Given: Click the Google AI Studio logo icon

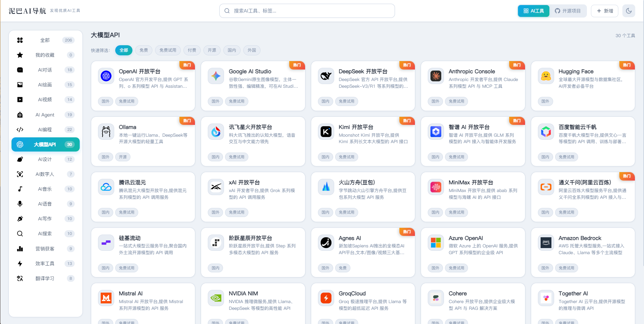Looking at the screenshot, I should (x=216, y=76).
